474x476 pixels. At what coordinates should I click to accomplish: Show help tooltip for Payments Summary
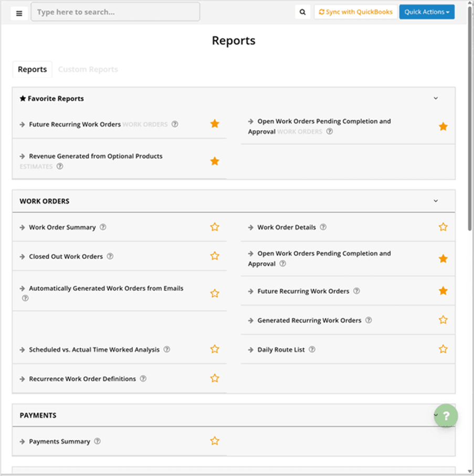(97, 441)
